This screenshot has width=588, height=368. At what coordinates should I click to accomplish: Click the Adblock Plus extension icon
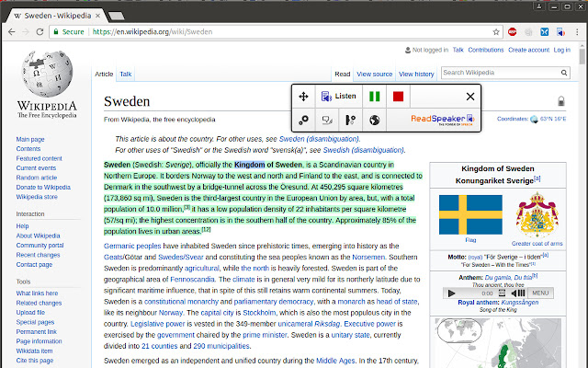[513, 31]
